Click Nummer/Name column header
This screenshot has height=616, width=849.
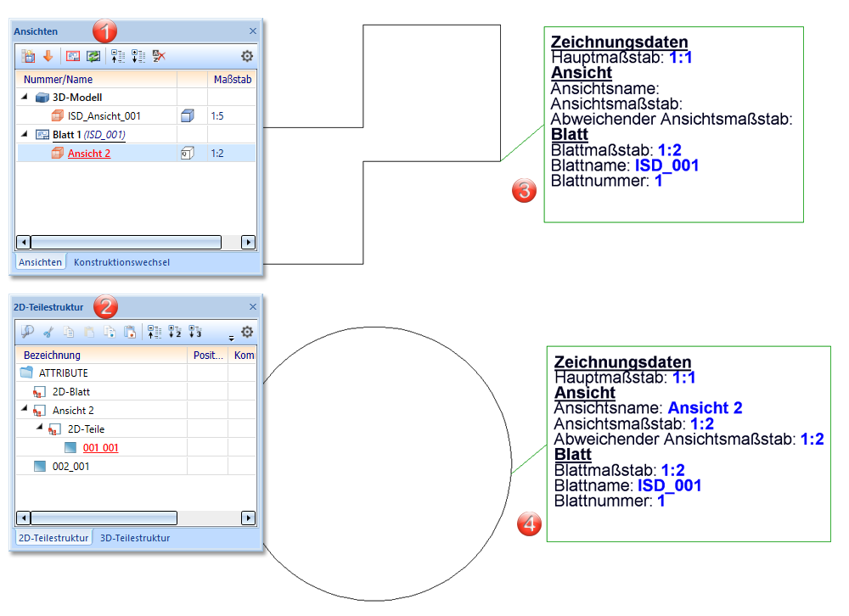click(x=97, y=79)
